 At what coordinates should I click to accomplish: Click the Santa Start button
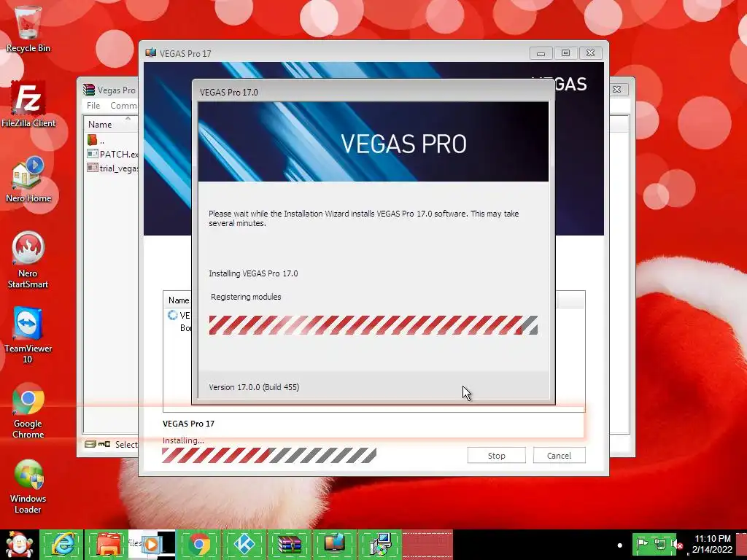click(x=19, y=545)
